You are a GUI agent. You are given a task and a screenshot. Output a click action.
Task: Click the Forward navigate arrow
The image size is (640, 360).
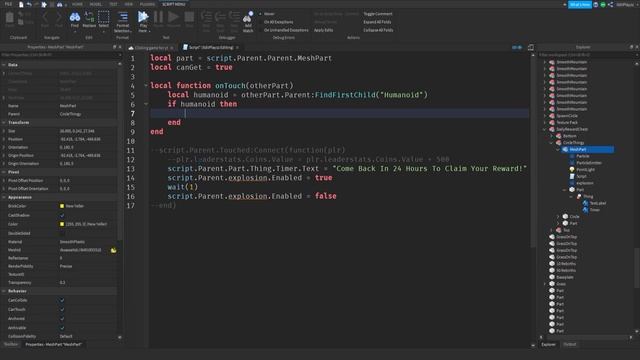point(59,17)
